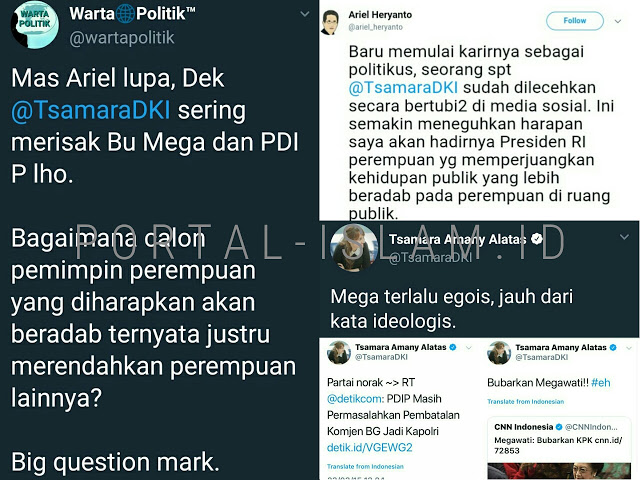
Task: Click the @TsamaraDKI mention in Warta Politik tweet
Action: [91, 110]
